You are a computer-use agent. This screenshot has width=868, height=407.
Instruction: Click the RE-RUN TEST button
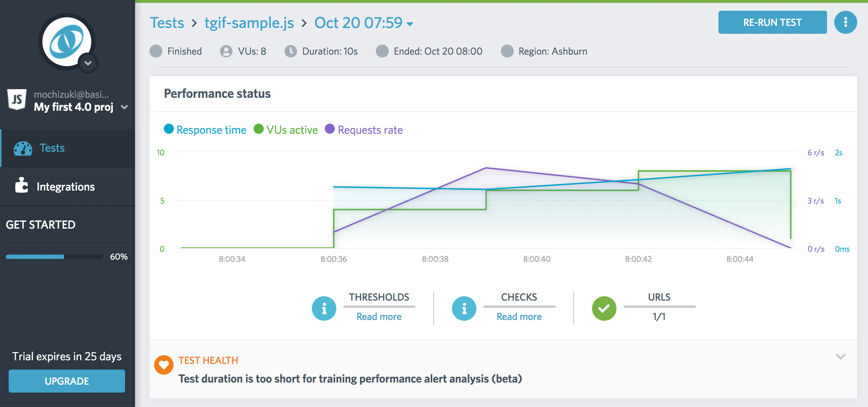tap(772, 22)
